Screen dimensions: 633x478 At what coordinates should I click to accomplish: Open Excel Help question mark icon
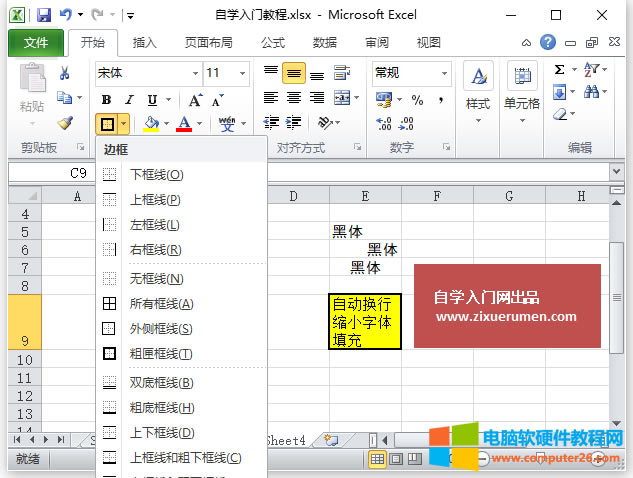point(547,42)
